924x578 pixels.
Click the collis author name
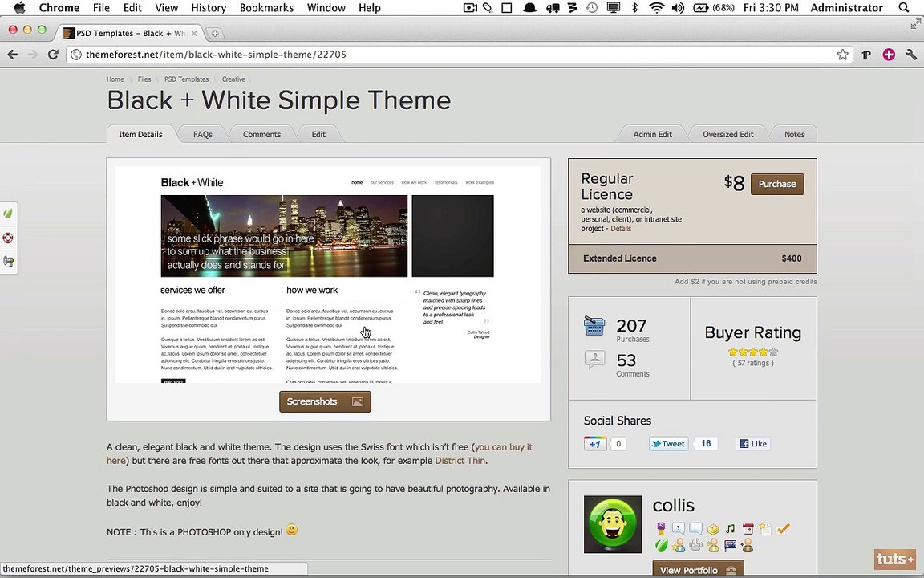[x=674, y=506]
